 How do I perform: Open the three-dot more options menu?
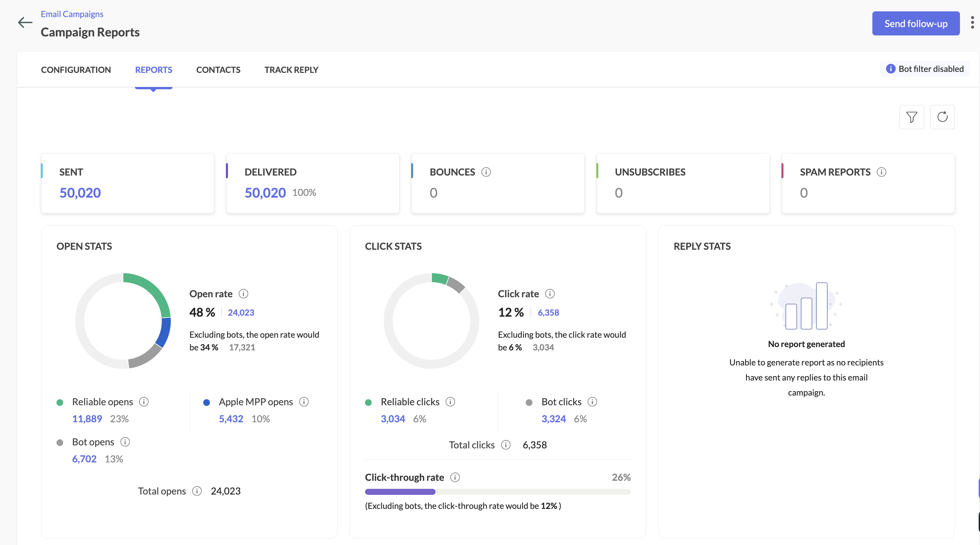(x=972, y=22)
